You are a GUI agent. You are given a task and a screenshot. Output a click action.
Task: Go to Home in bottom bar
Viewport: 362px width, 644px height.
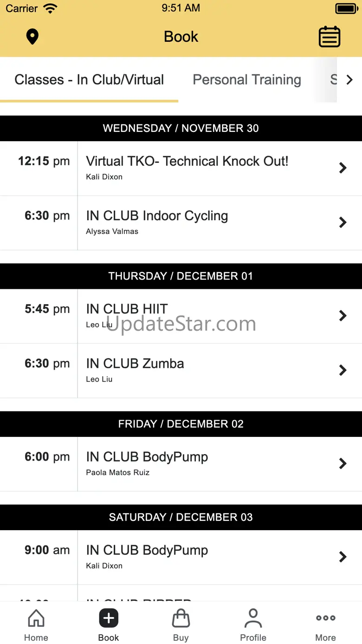point(36,625)
